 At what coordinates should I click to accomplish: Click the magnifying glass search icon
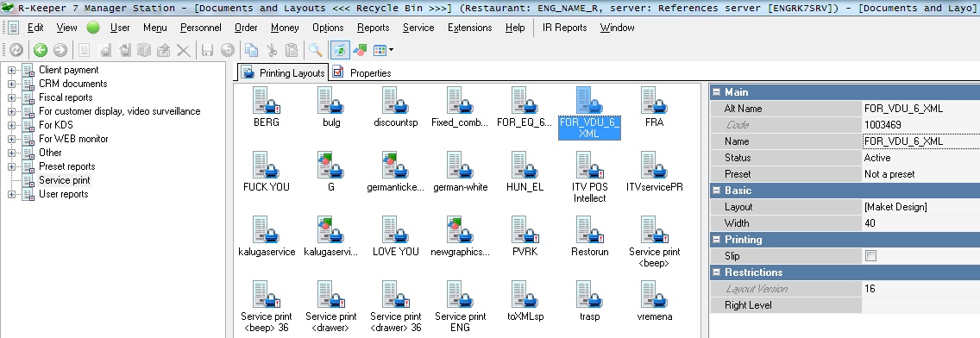[x=316, y=50]
